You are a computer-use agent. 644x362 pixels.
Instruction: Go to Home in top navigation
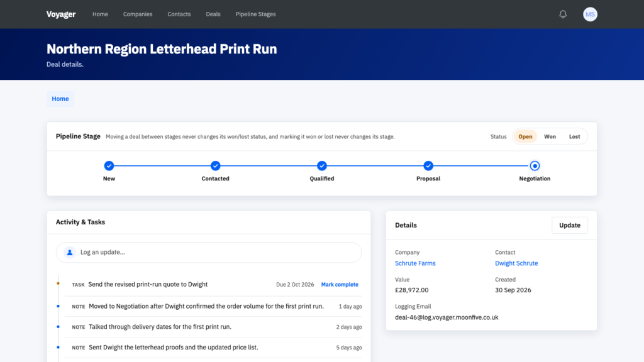point(100,14)
